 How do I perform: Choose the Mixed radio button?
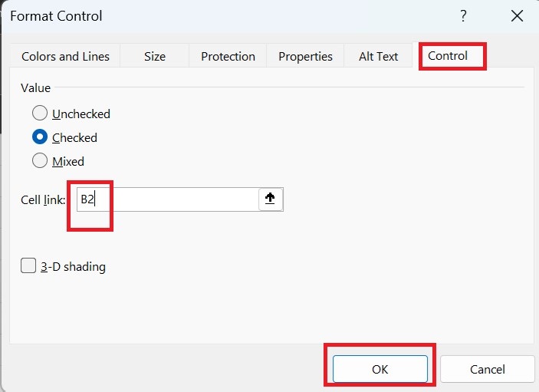(x=40, y=161)
